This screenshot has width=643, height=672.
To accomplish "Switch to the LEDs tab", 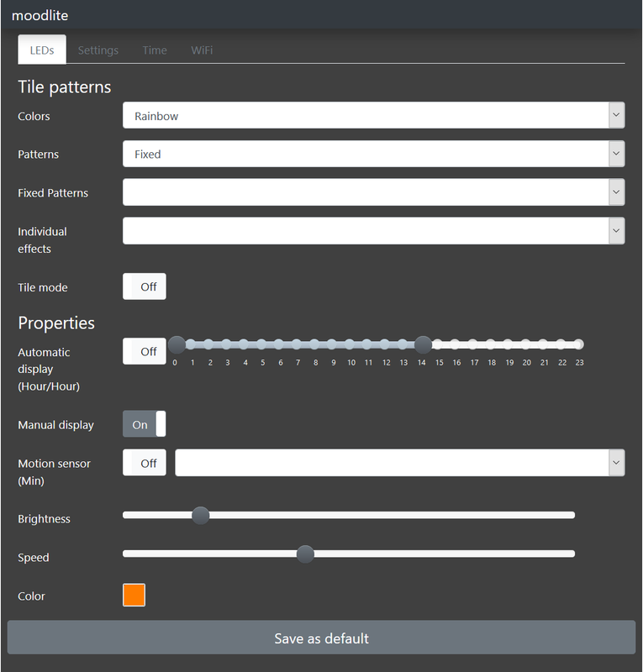I will (42, 50).
